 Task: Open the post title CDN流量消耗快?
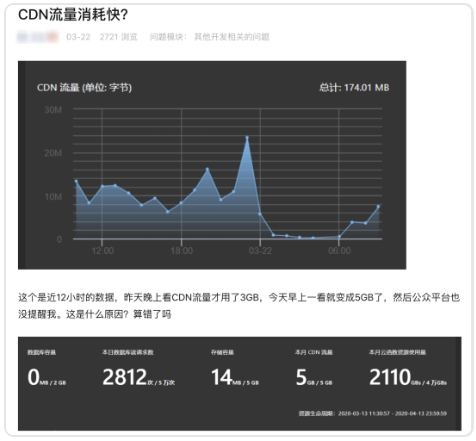(x=73, y=15)
